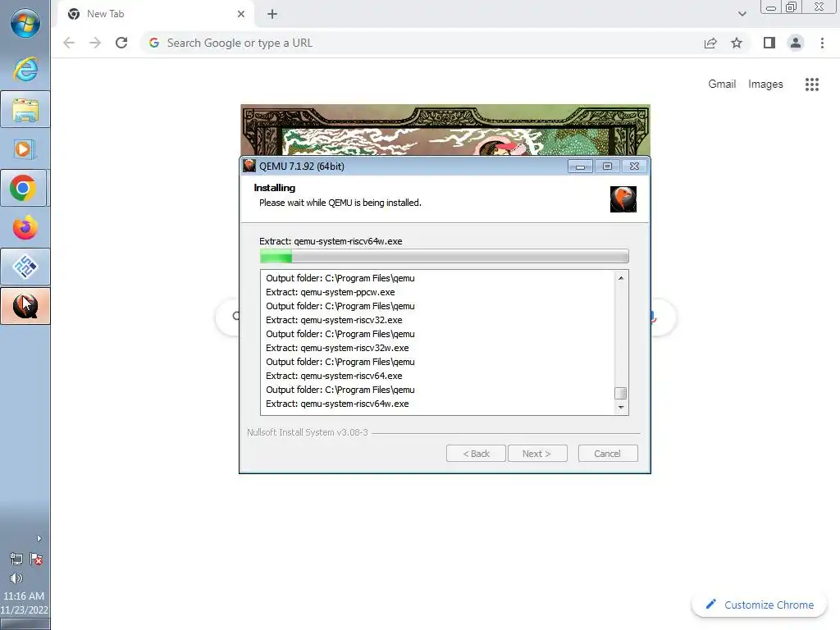The image size is (840, 630).
Task: Select log line 'Extract: qemu-system-riscv32w.exe'
Action: [x=337, y=348]
